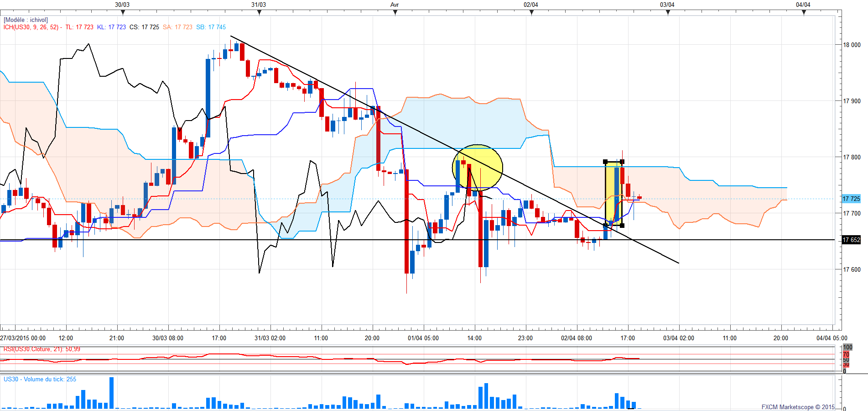Grab top-left handle of yellow rectangle
868x411 pixels.
[x=605, y=162]
